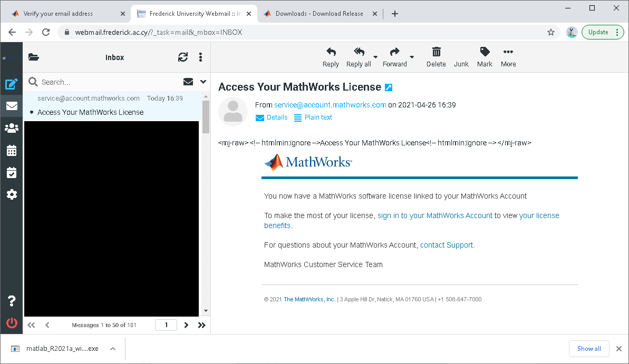Open the Calendar icon in sidebar
This screenshot has height=364, width=629.
[x=12, y=151]
